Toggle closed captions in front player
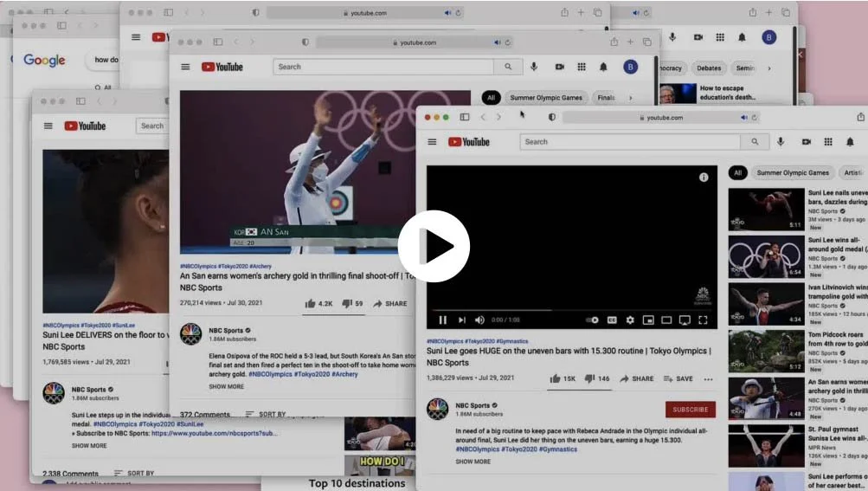This screenshot has width=868, height=491. point(612,320)
